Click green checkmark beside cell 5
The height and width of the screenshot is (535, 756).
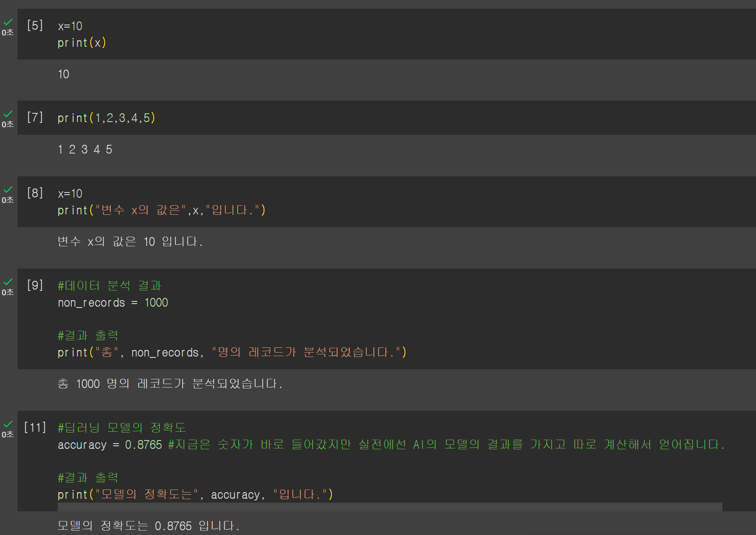(x=8, y=22)
